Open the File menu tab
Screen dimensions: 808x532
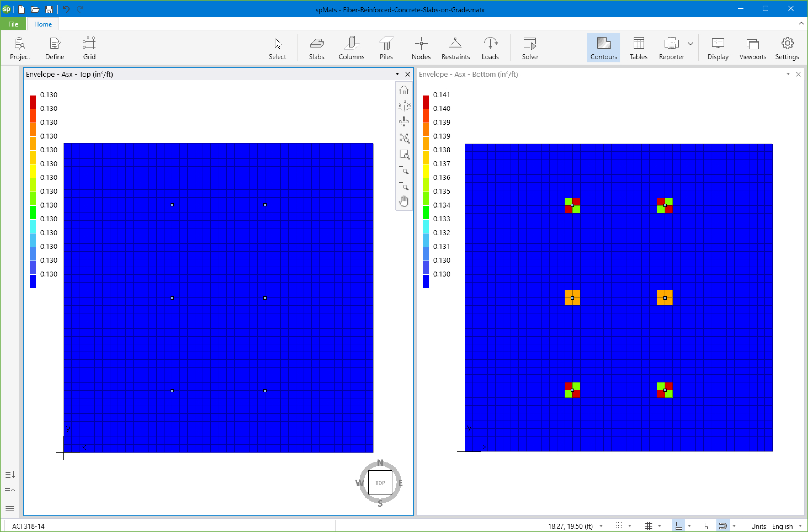[x=13, y=24]
